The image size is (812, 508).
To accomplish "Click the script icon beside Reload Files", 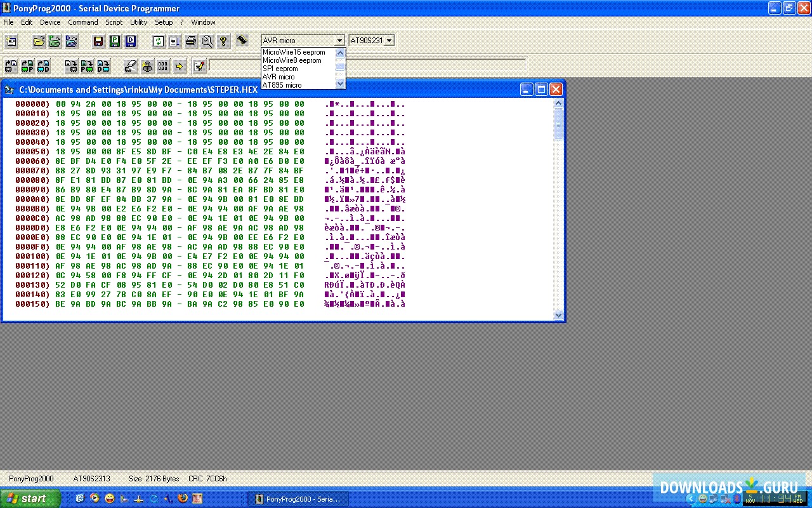I will [174, 42].
